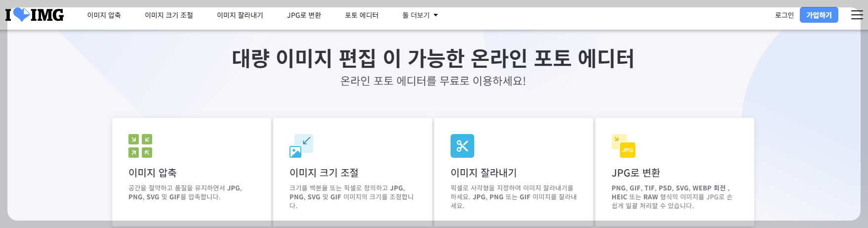Click the scissors crop icon

click(462, 146)
